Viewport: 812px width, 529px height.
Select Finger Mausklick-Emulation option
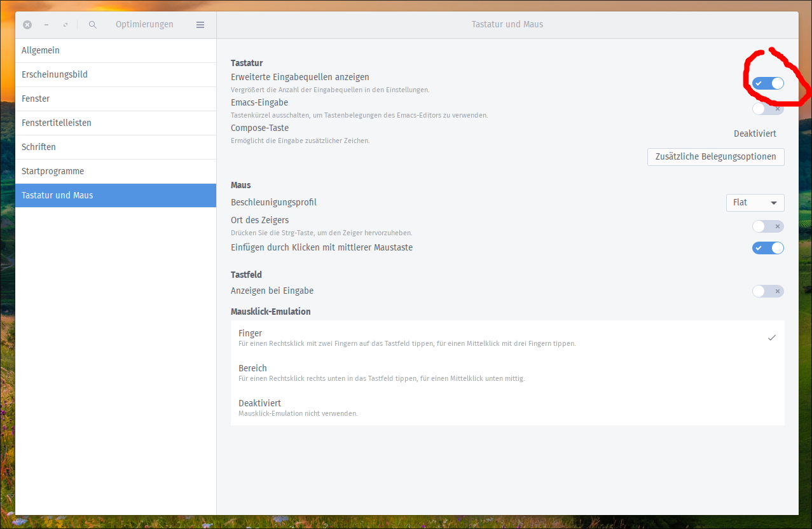coord(507,338)
